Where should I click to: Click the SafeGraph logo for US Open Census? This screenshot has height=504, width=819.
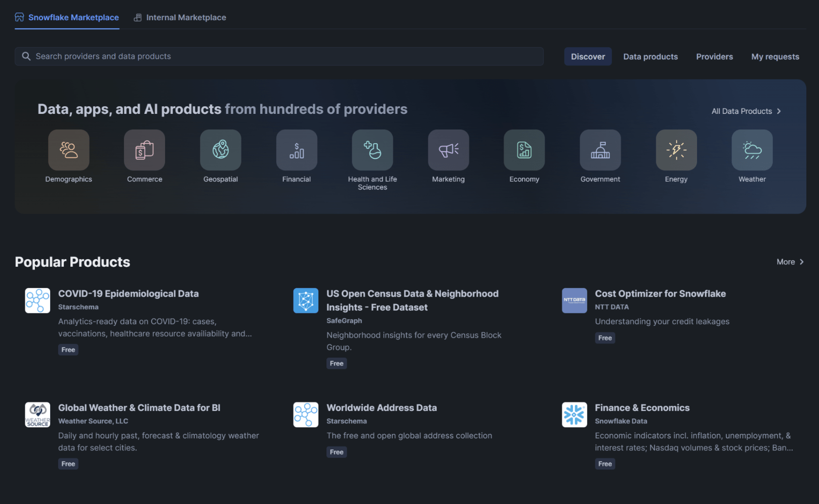point(306,301)
